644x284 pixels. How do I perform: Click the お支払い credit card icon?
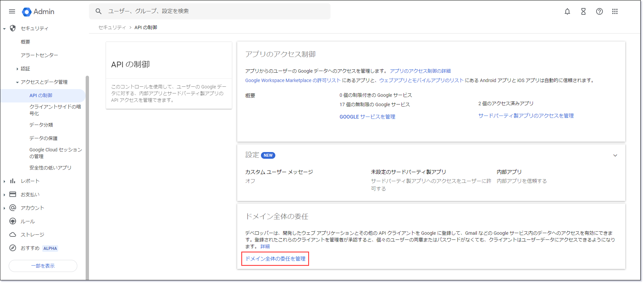13,194
